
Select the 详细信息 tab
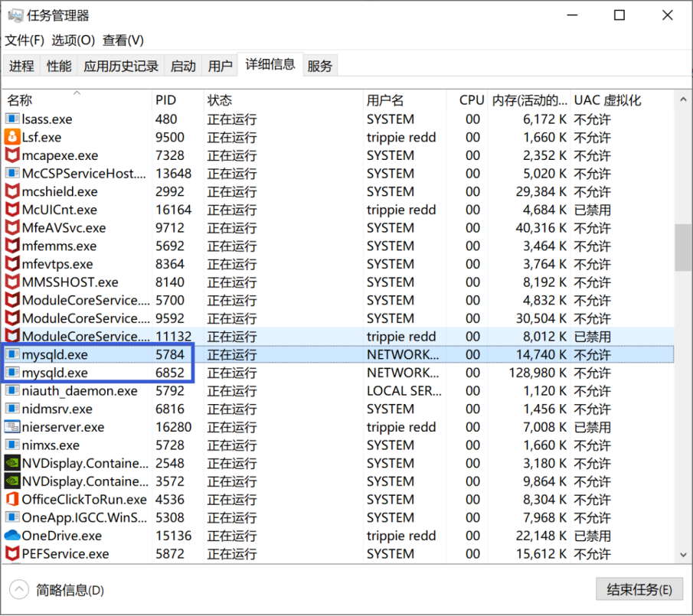click(270, 64)
